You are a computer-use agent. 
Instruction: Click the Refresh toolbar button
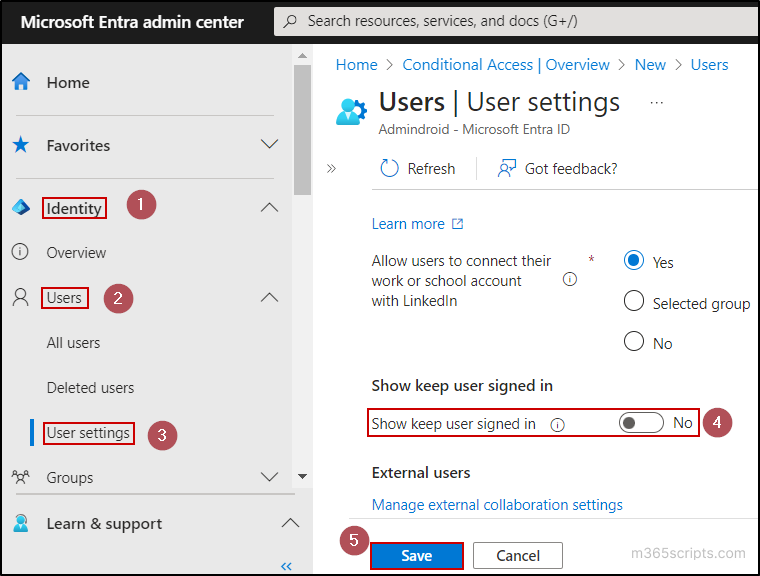pos(418,168)
